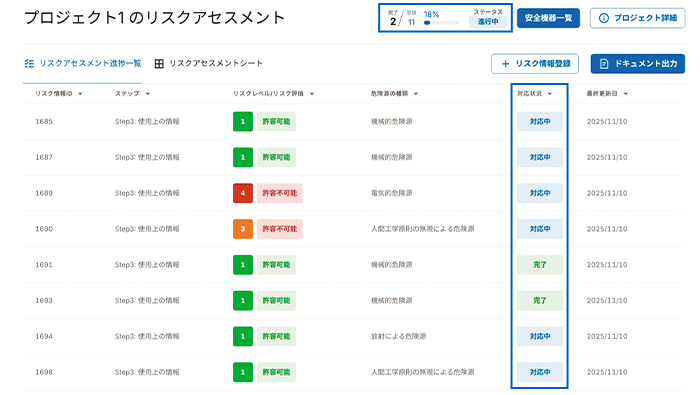Click the リスク情報登録 button
This screenshot has height=395, width=700.
(535, 63)
